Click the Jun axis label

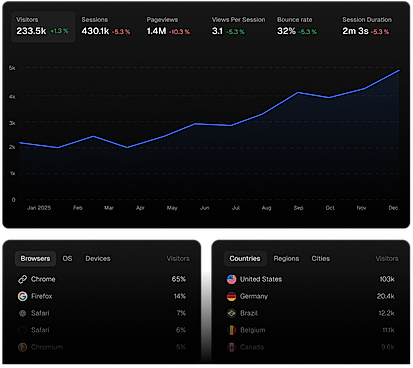tap(205, 208)
